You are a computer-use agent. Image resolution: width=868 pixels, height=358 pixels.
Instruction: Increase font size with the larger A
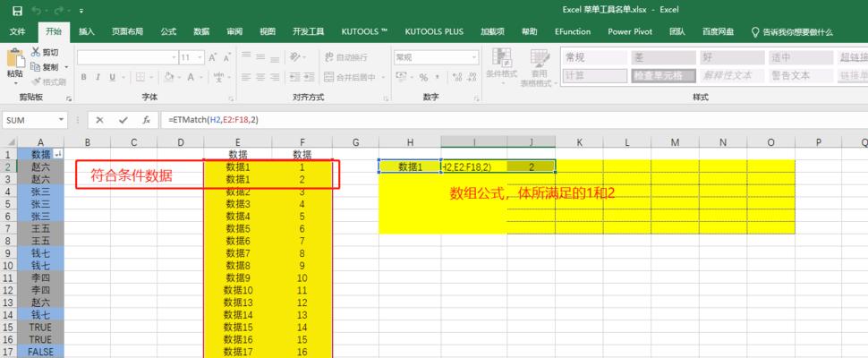213,57
